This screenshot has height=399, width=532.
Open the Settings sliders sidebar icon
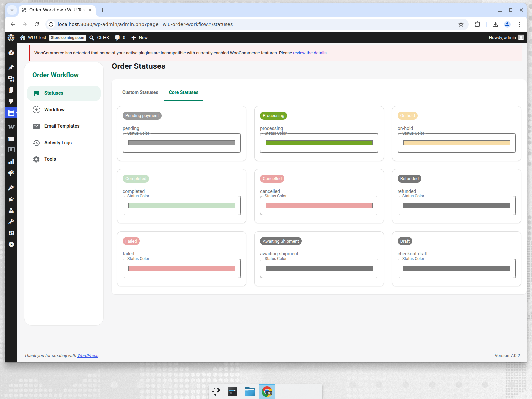tap(11, 233)
